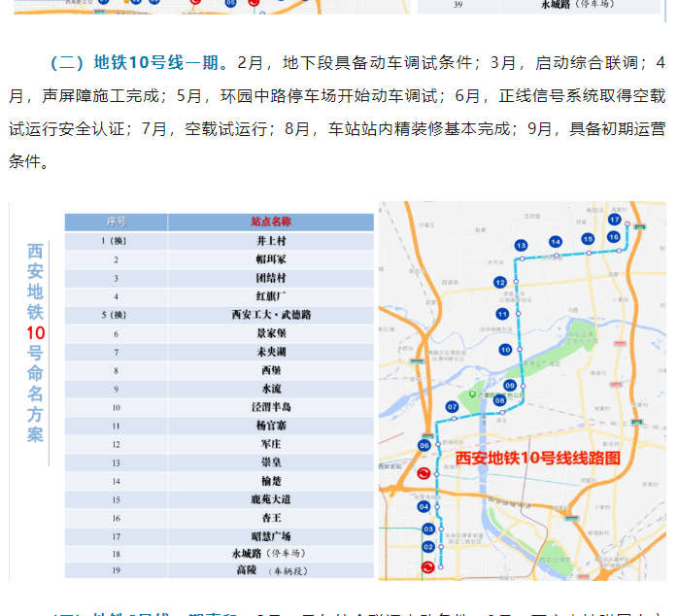Click station marker 16 on the map
The height and width of the screenshot is (616, 678).
(614, 237)
